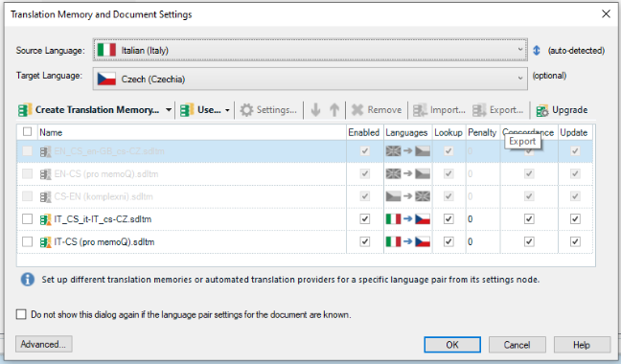Open translation memory Settings gear
The height and width of the screenshot is (364, 621).
click(246, 110)
